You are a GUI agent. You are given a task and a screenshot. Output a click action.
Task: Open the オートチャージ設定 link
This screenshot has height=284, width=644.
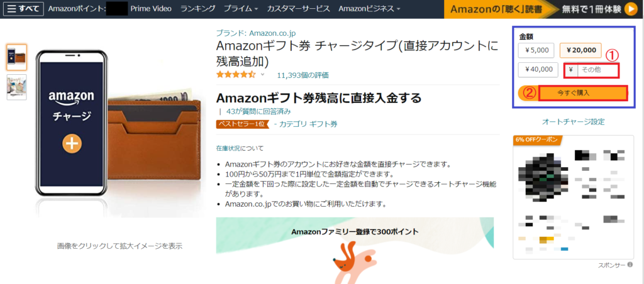[574, 122]
